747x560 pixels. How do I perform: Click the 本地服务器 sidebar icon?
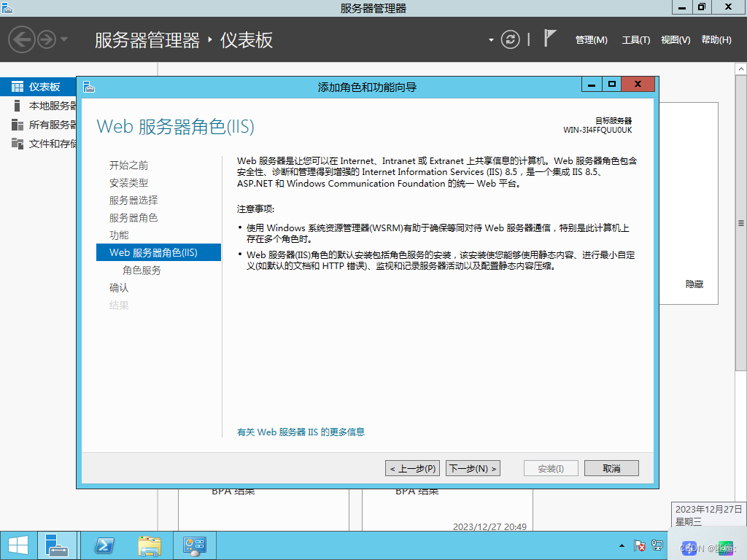tap(18, 105)
